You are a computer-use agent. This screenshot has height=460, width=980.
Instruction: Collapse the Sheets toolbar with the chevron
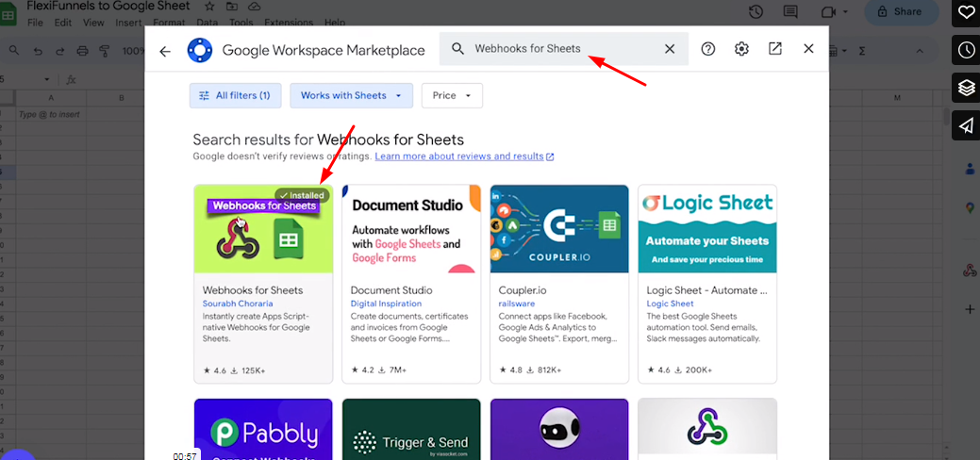(920, 51)
